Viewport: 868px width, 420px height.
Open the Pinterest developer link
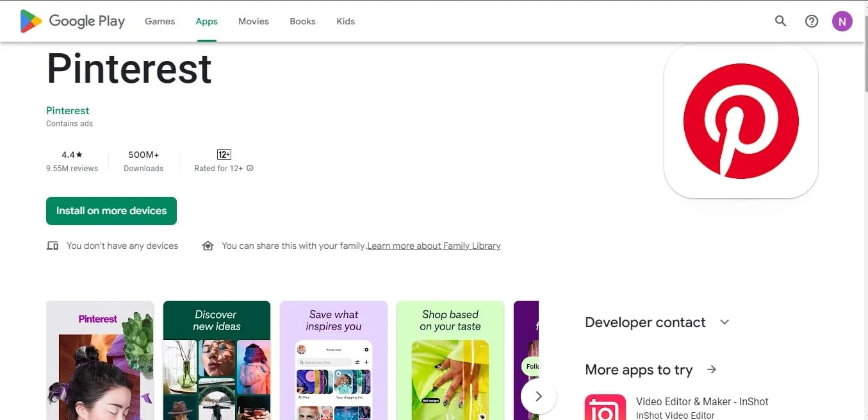[67, 110]
